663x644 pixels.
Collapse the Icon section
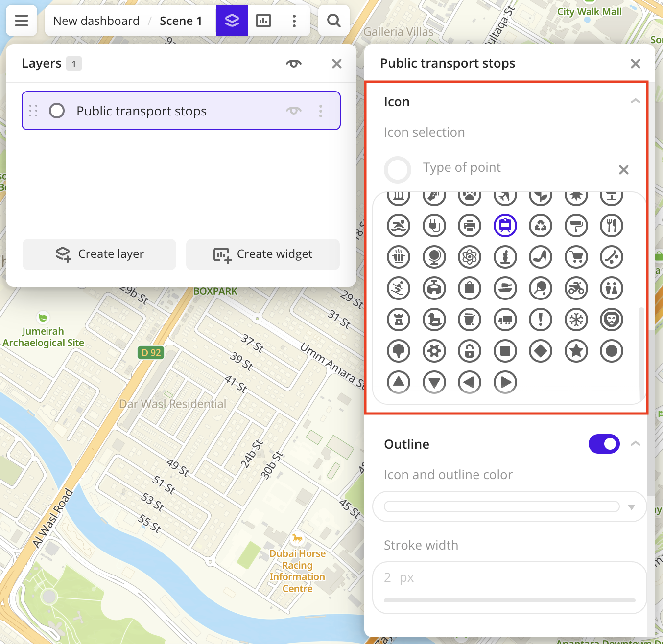[x=635, y=101]
